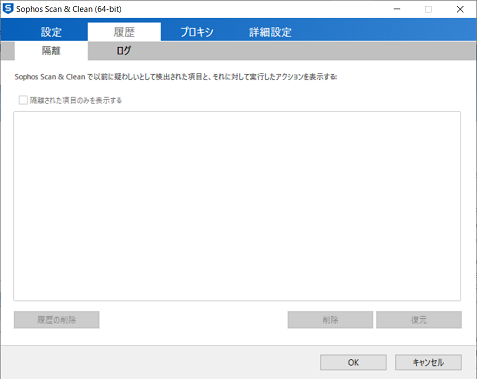The width and height of the screenshot is (477, 379).
Task: Click the Sophos shield icon in title bar
Action: (x=7, y=9)
